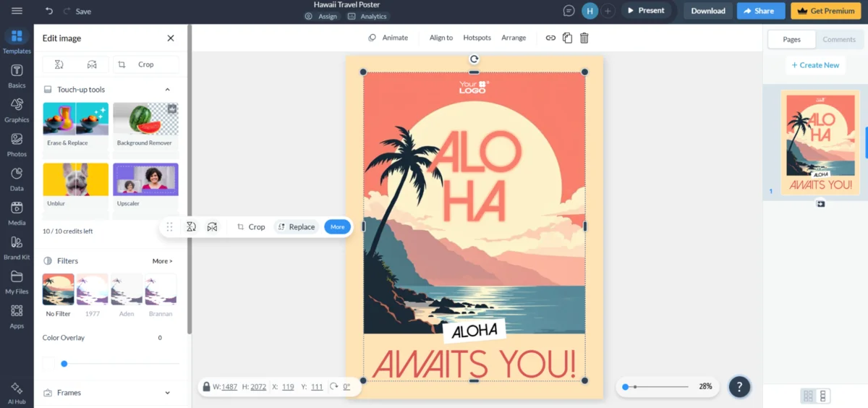Collapse the Touch-up tools section
This screenshot has width=868, height=408.
click(167, 90)
